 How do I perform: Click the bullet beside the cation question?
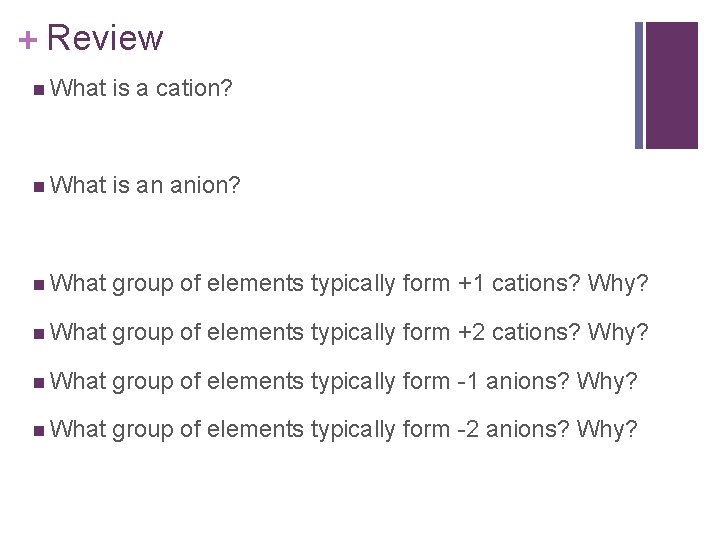tap(37, 90)
